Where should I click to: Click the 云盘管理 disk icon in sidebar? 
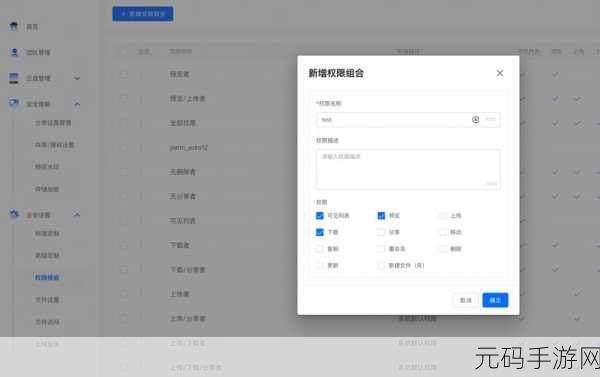point(14,78)
